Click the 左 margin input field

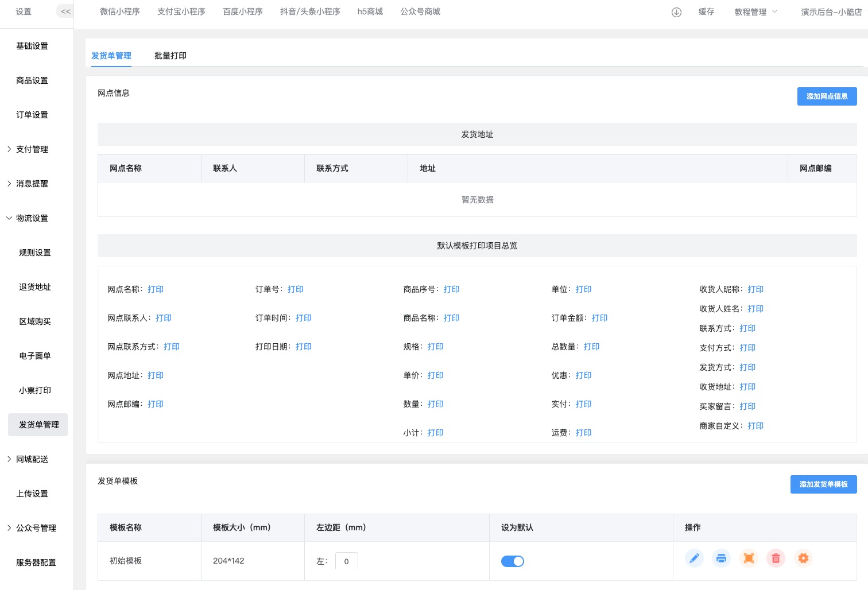[x=347, y=561]
